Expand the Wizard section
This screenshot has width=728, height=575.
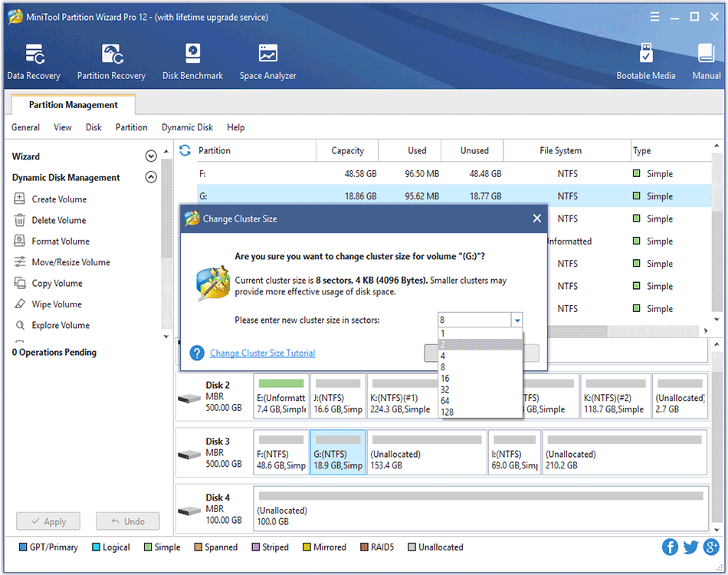click(151, 156)
